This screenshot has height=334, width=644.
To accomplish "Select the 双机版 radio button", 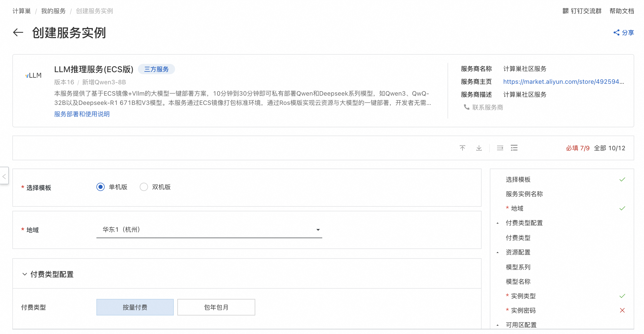I will click(144, 187).
